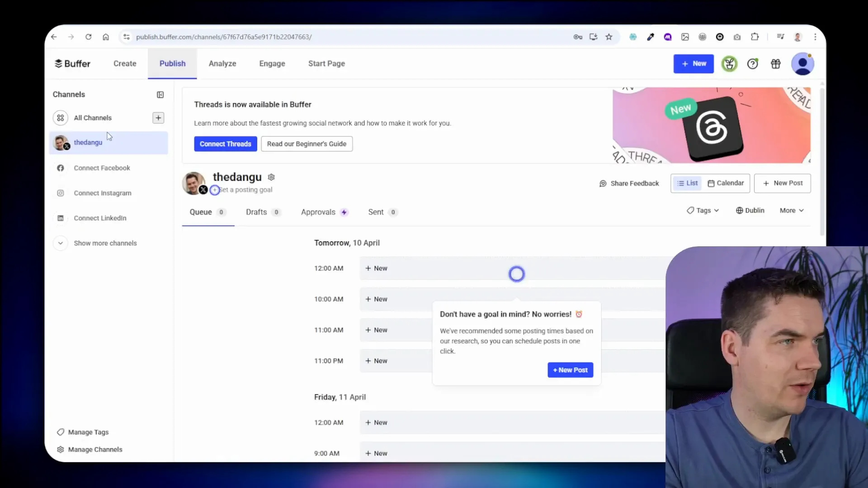
Task: Select the Sent tab
Action: click(382, 212)
